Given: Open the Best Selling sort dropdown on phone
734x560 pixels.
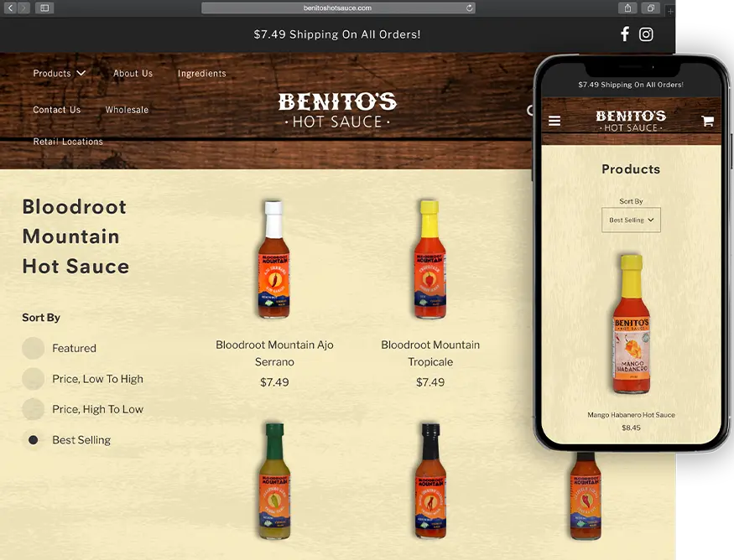Looking at the screenshot, I should [631, 220].
